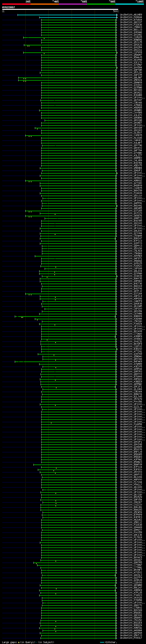Select the UniRef100_P34923 label
This screenshot has height=644, width=146.
pyautogui.click(x=131, y=595)
